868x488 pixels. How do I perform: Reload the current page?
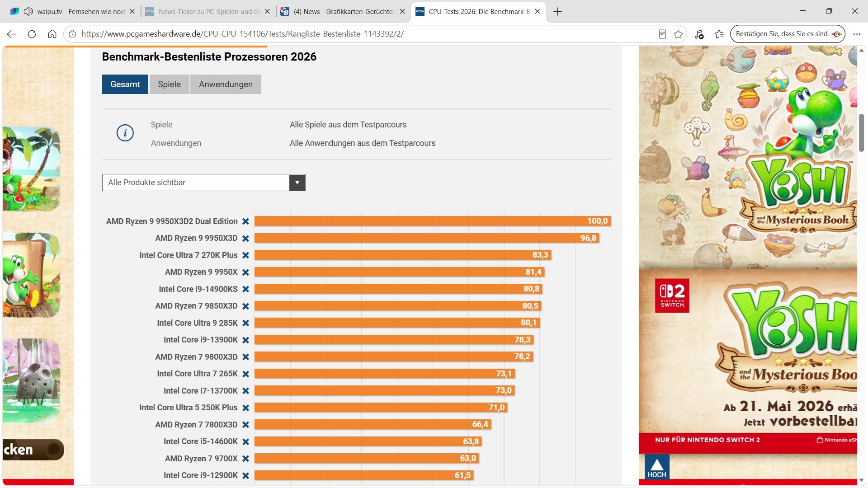click(x=32, y=34)
